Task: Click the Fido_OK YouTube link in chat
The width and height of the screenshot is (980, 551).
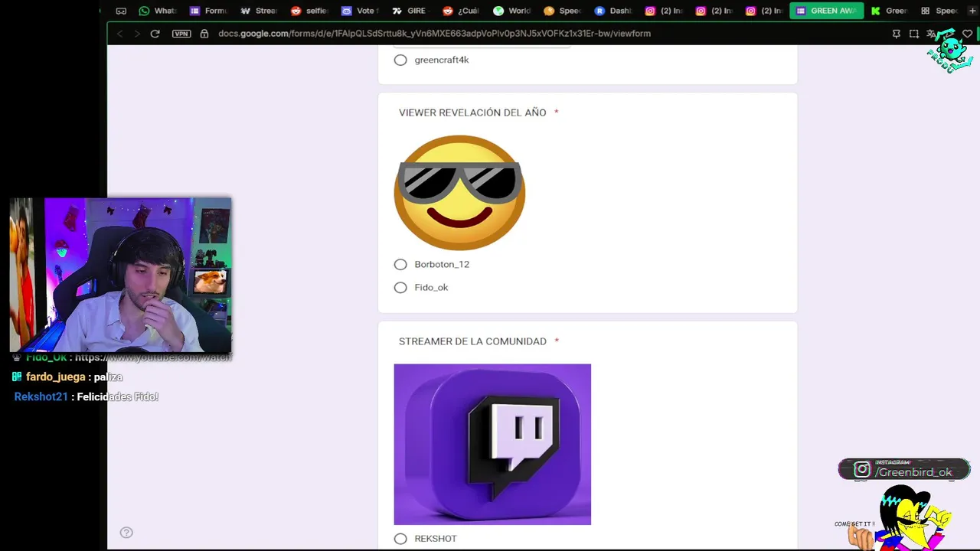Action: (153, 357)
